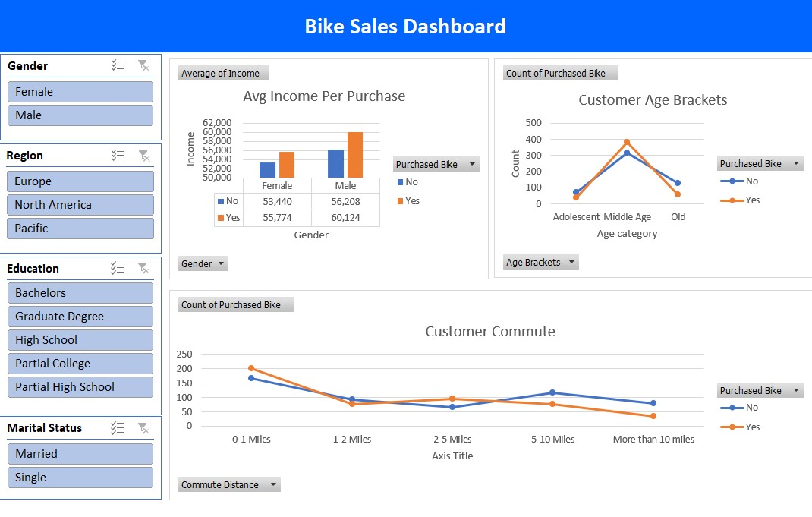Click the Average of Income field button
This screenshot has height=517, width=812.
click(222, 73)
